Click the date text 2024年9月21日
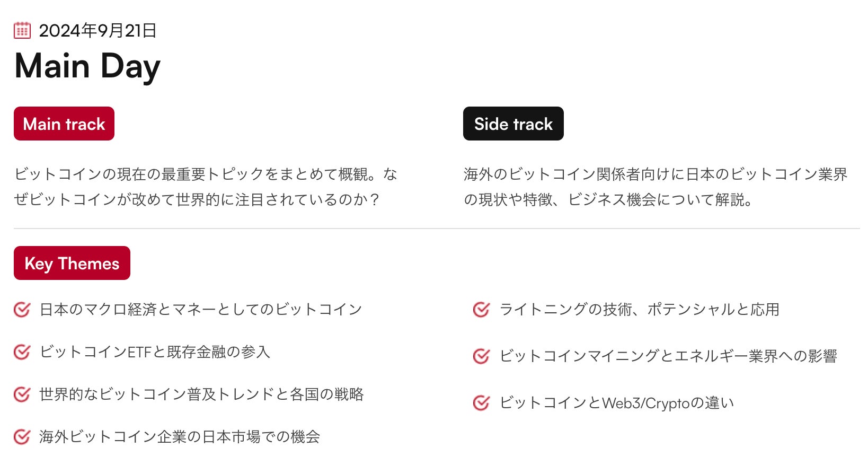868x474 pixels. (98, 31)
